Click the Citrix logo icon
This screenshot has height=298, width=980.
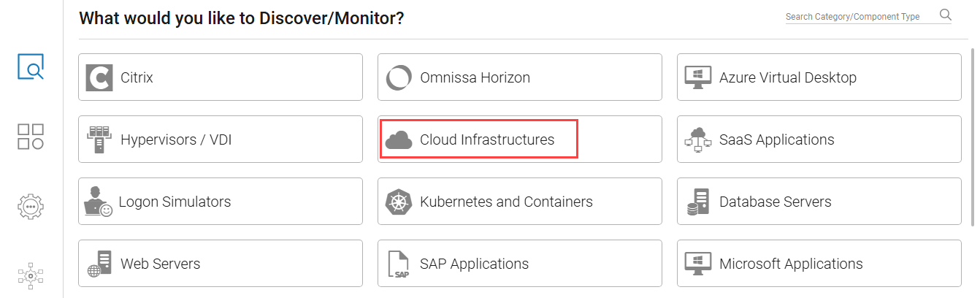pos(99,77)
